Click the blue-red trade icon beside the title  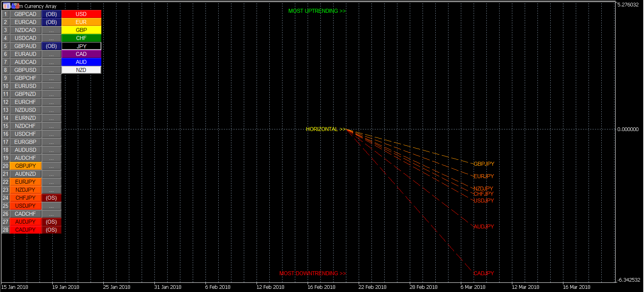(x=16, y=6)
